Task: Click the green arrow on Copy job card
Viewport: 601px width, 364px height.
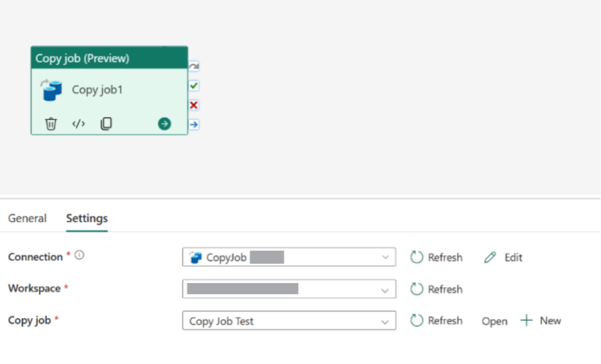Action: click(x=164, y=124)
